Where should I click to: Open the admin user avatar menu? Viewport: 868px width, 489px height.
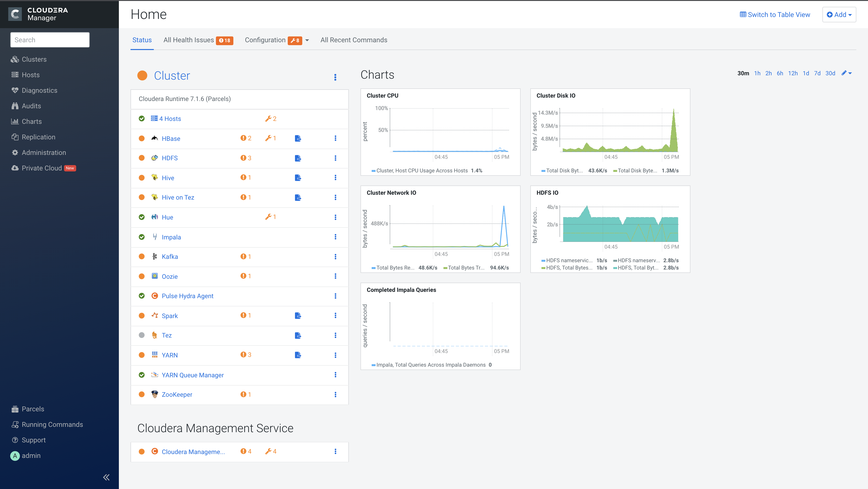[15, 455]
